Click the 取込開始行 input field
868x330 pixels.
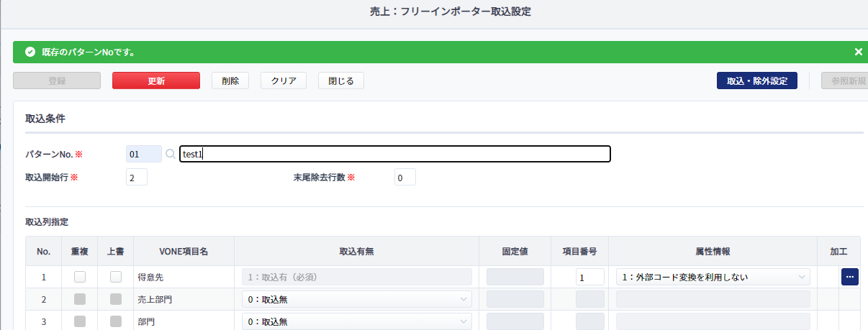137,177
